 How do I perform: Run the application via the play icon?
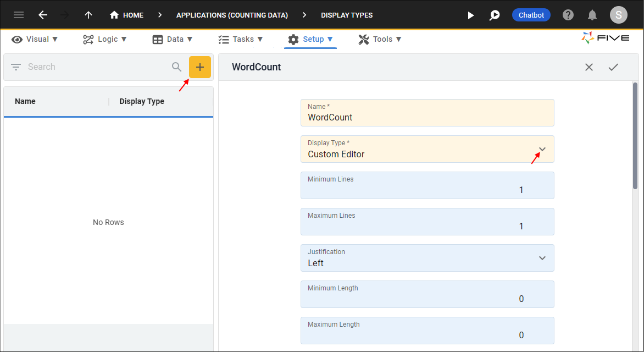coord(471,15)
